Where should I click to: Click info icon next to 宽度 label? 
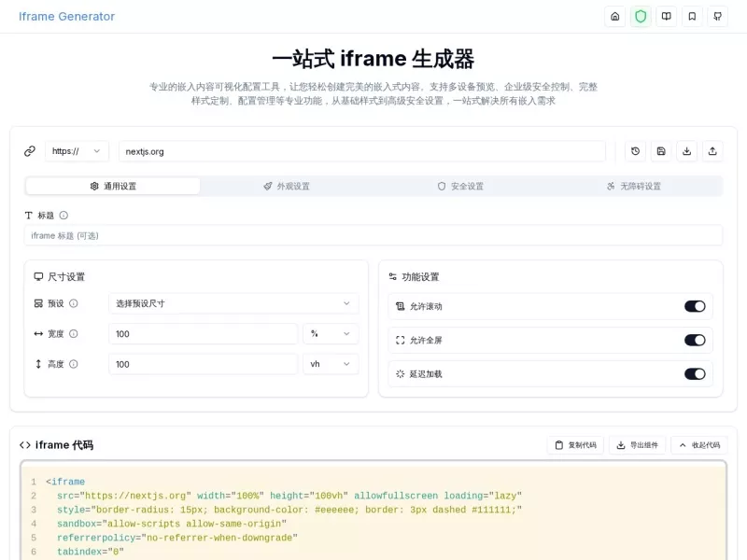[x=74, y=334]
